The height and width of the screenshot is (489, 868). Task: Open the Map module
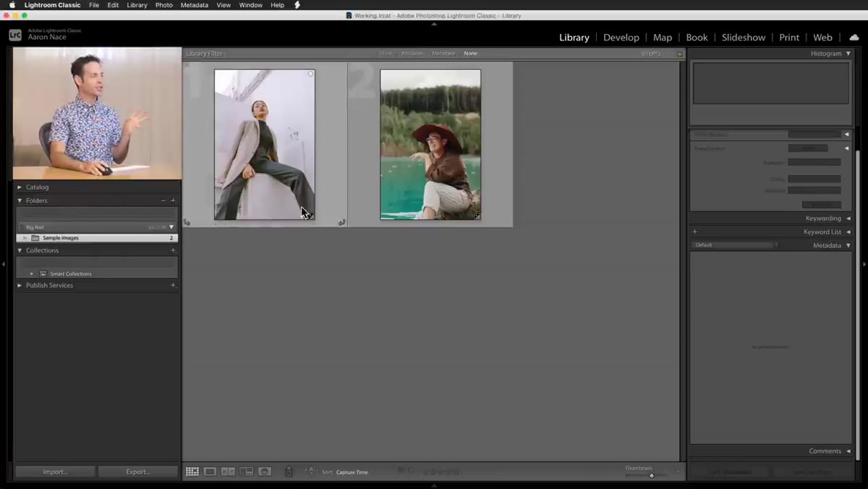[663, 38]
